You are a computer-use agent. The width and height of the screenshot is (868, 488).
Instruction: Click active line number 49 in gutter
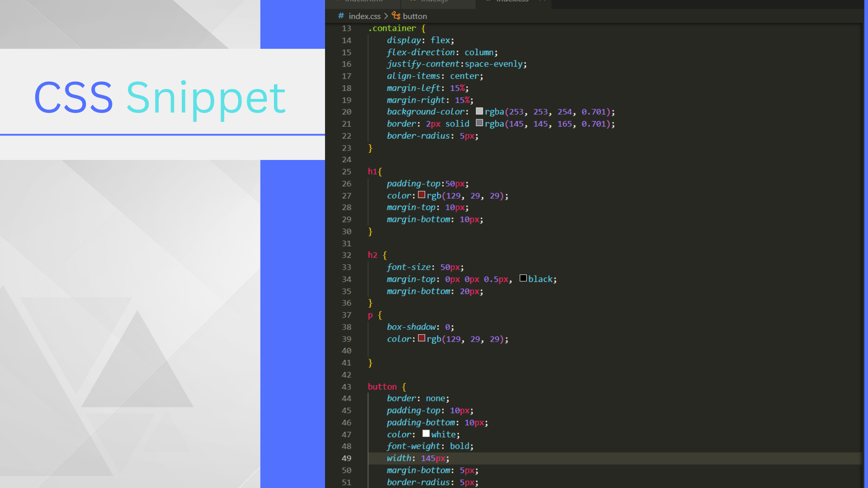pyautogui.click(x=346, y=458)
